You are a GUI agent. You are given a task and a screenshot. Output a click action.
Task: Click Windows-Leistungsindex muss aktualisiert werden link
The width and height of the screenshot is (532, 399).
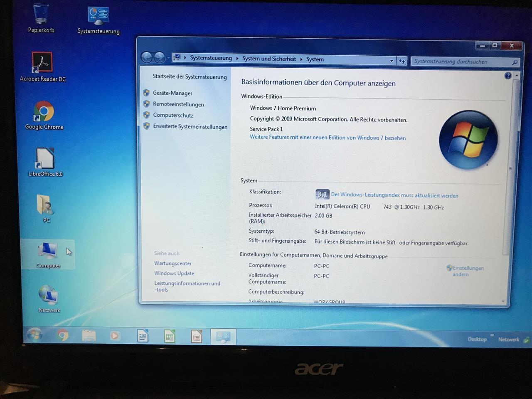[394, 195]
